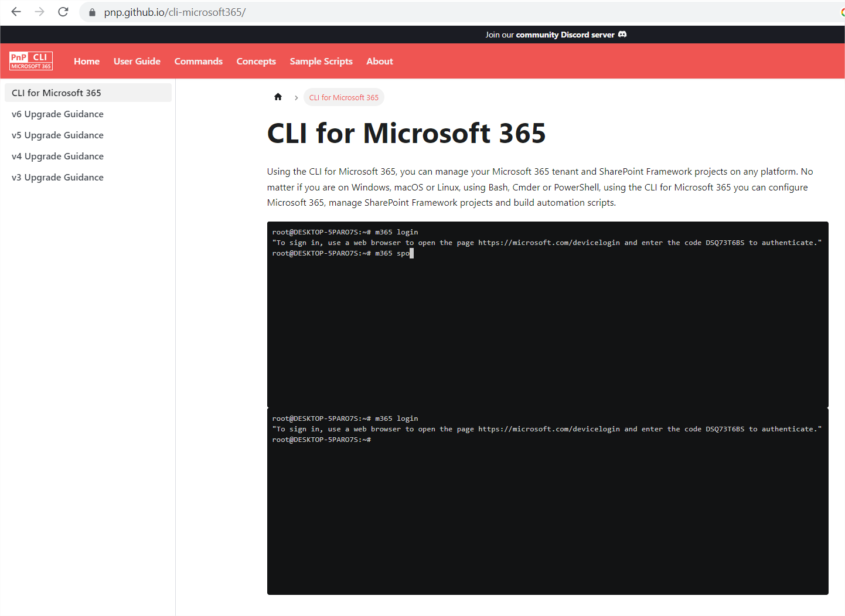Switch to the Sample Scripts section

coord(321,61)
